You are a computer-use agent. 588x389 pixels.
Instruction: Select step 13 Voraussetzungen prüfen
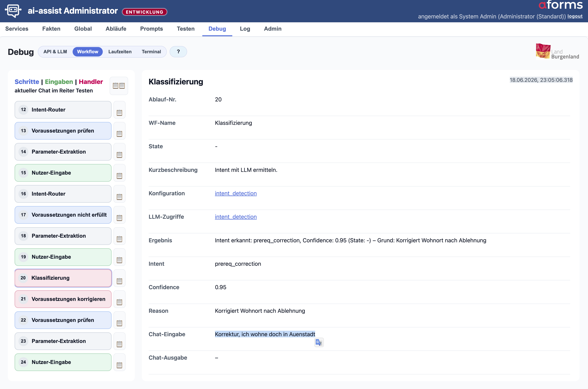(x=63, y=131)
